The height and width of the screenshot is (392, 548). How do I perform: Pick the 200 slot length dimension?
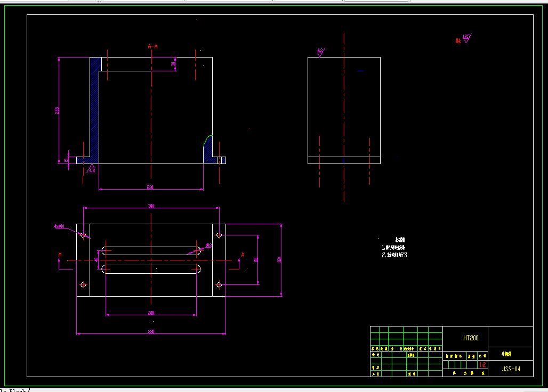151,313
